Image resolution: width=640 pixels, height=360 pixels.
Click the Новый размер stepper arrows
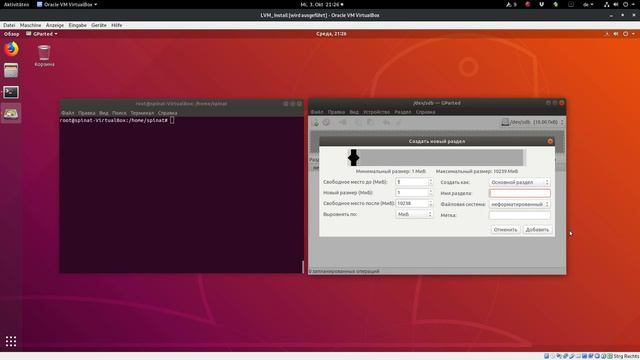(x=430, y=192)
